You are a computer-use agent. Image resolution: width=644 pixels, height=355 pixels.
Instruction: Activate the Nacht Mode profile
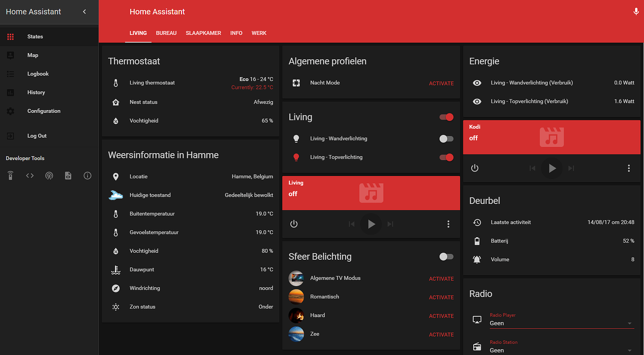441,84
